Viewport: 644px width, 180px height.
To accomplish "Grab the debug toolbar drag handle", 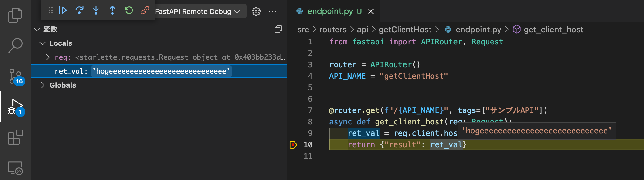I will click(x=51, y=10).
